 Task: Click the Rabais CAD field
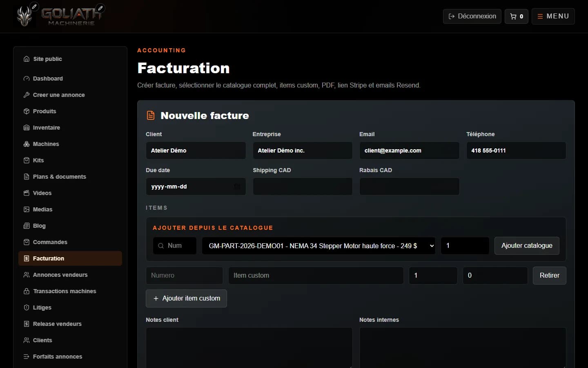pyautogui.click(x=409, y=186)
